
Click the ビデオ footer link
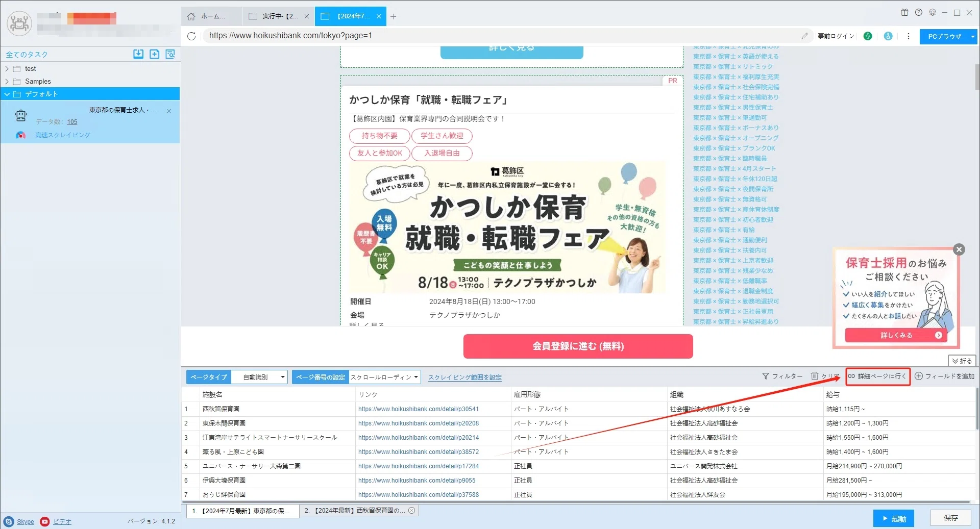coord(62,522)
